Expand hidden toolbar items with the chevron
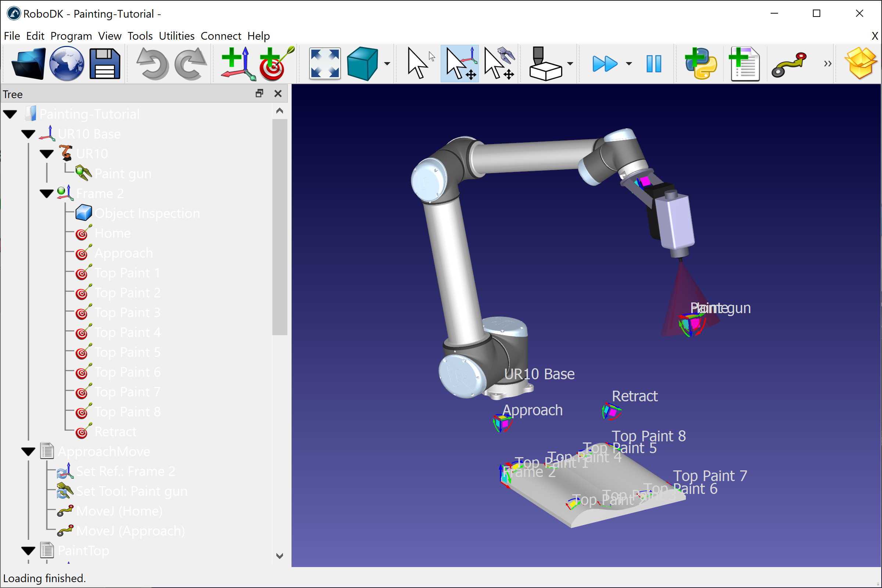This screenshot has height=588, width=882. [x=828, y=64]
